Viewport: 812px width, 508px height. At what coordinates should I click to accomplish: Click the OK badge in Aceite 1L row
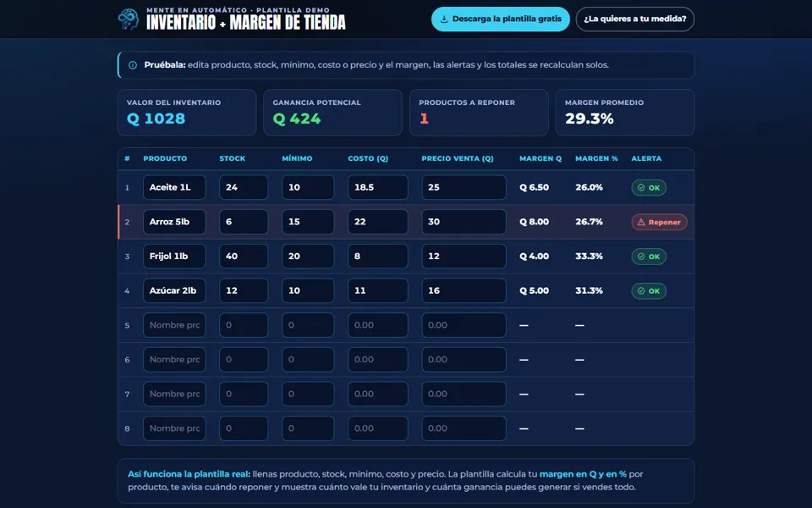coord(649,188)
